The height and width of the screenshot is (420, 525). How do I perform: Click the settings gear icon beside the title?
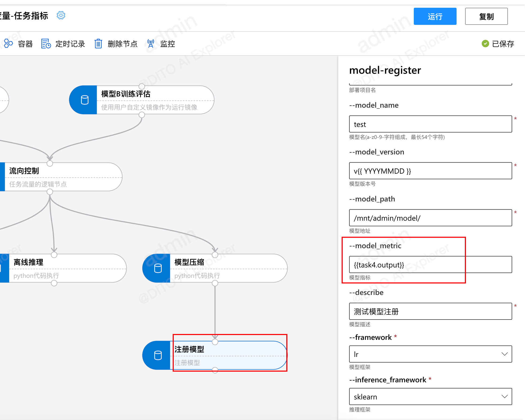click(61, 15)
